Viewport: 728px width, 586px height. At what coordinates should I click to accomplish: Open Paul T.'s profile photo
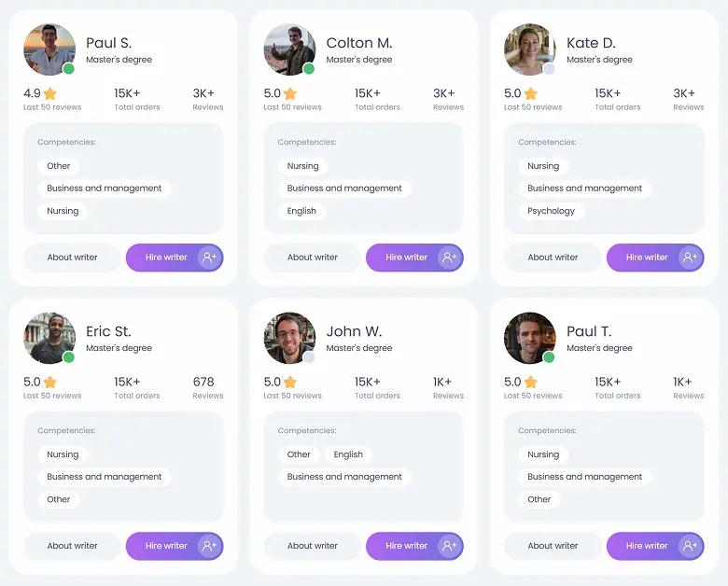pyautogui.click(x=529, y=338)
